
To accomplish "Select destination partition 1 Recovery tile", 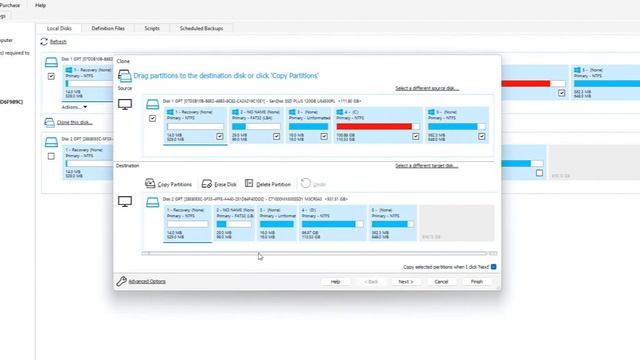I will point(188,223).
